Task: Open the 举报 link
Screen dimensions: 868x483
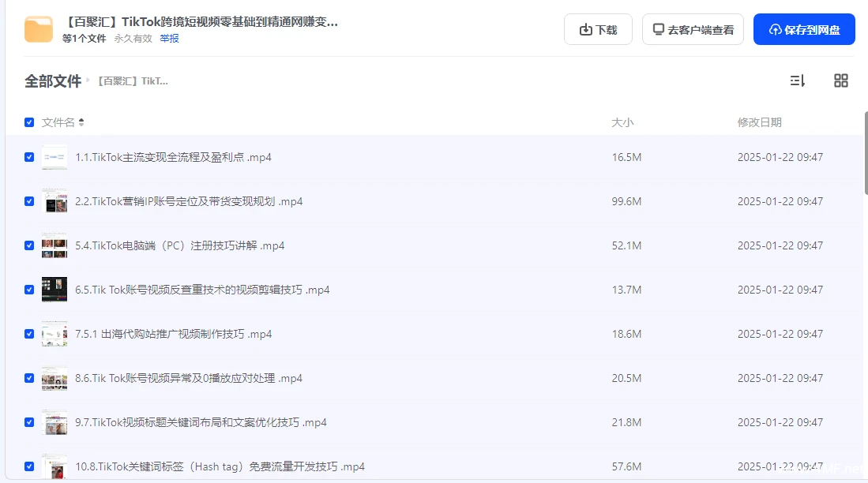Action: 168,38
